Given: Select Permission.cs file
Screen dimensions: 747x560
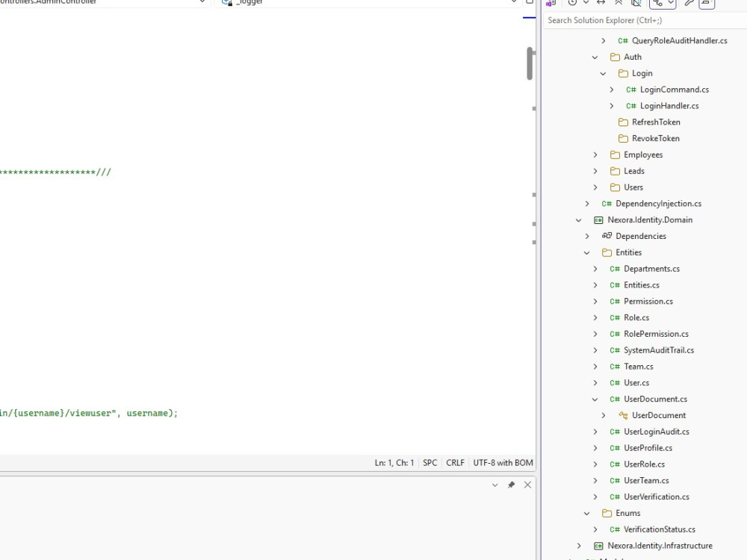Looking at the screenshot, I should pyautogui.click(x=648, y=302).
